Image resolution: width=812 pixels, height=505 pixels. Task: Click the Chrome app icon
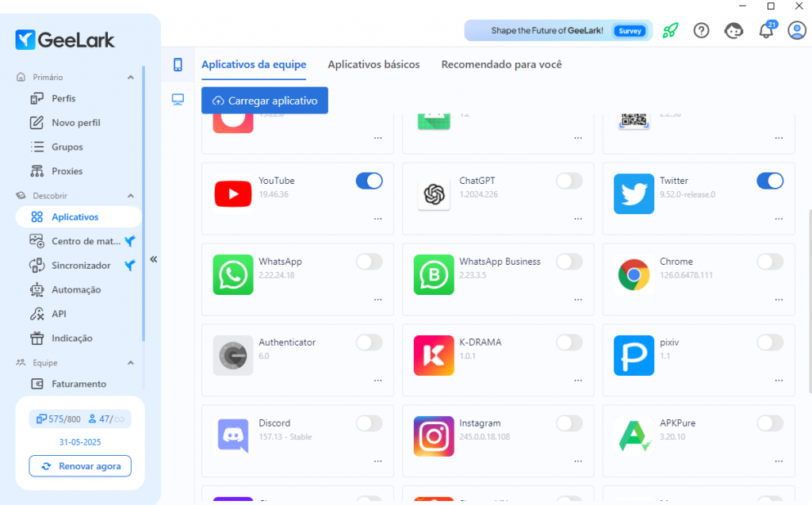click(x=634, y=274)
